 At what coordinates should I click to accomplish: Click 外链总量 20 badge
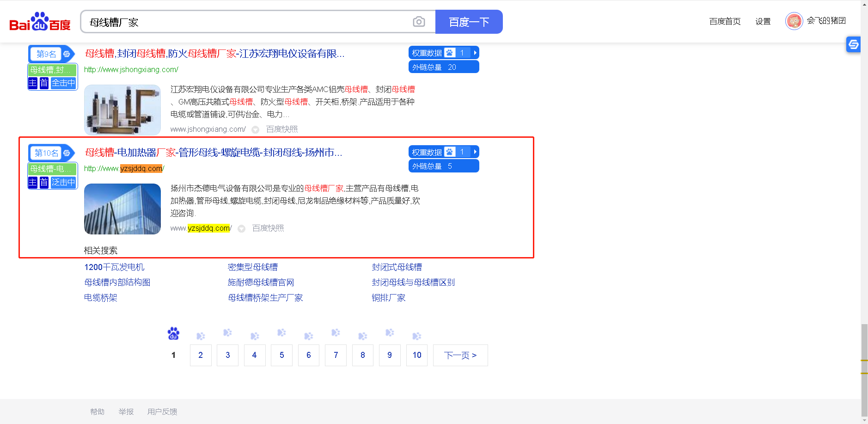click(x=444, y=67)
